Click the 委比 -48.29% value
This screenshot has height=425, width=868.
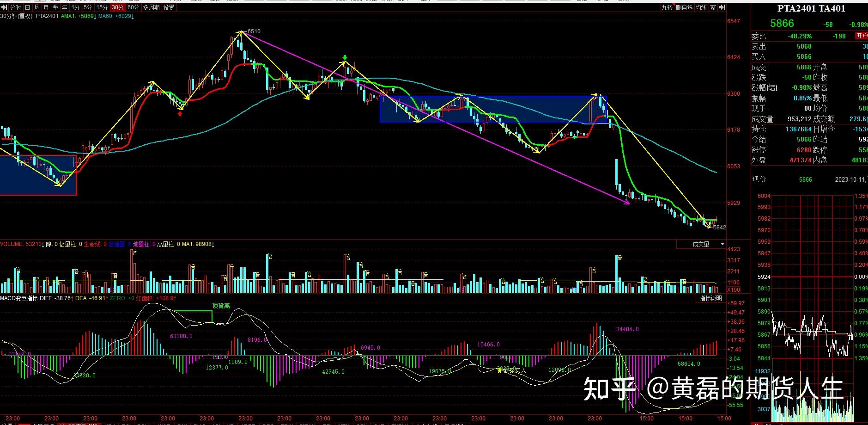(800, 36)
